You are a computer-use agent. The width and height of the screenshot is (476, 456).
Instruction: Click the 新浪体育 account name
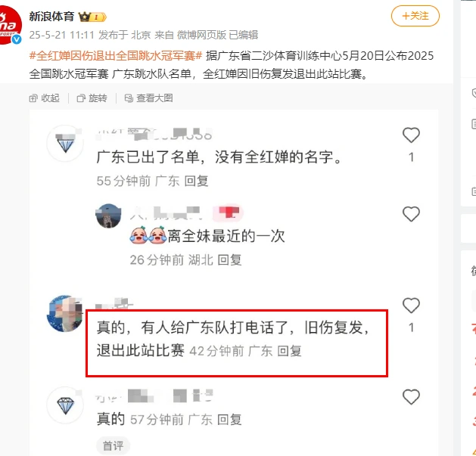coord(51,17)
